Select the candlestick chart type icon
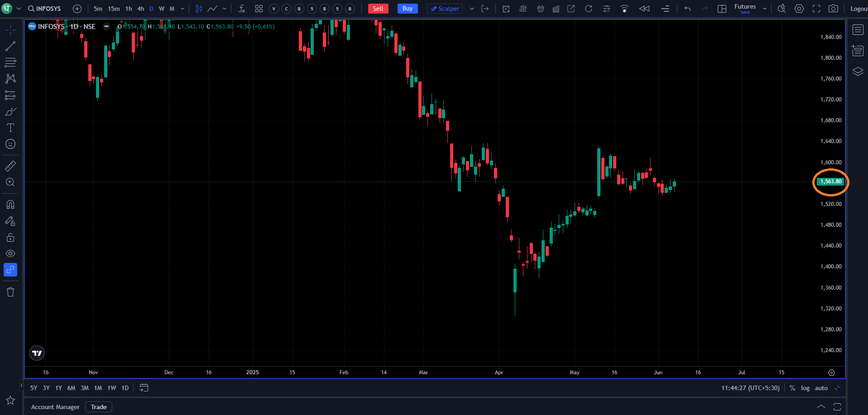The height and width of the screenshot is (415, 868). click(x=199, y=9)
